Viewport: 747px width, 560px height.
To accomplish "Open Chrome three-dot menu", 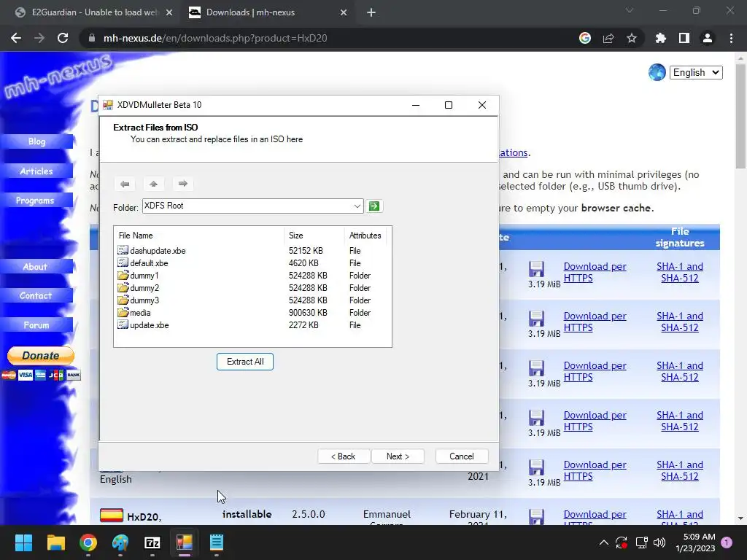I will 731,38.
